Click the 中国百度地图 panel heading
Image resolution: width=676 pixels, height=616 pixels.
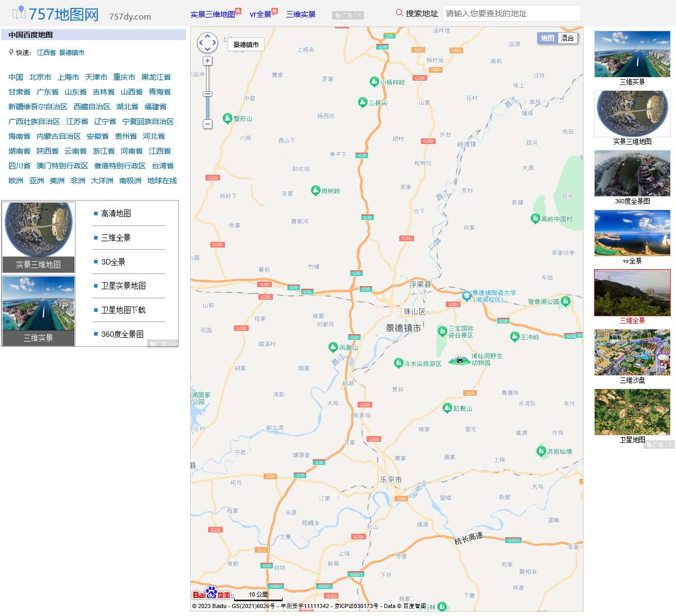(x=31, y=35)
